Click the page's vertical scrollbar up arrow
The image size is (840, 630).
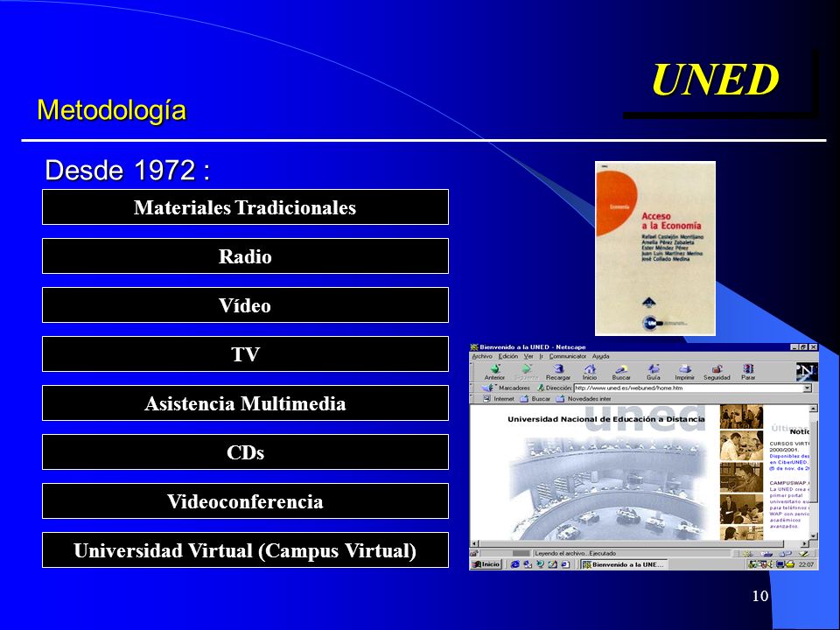813,409
